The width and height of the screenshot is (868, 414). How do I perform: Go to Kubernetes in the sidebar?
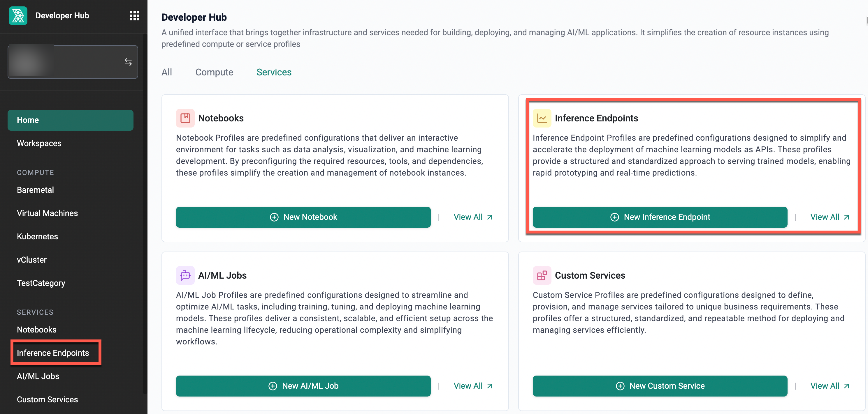click(37, 236)
